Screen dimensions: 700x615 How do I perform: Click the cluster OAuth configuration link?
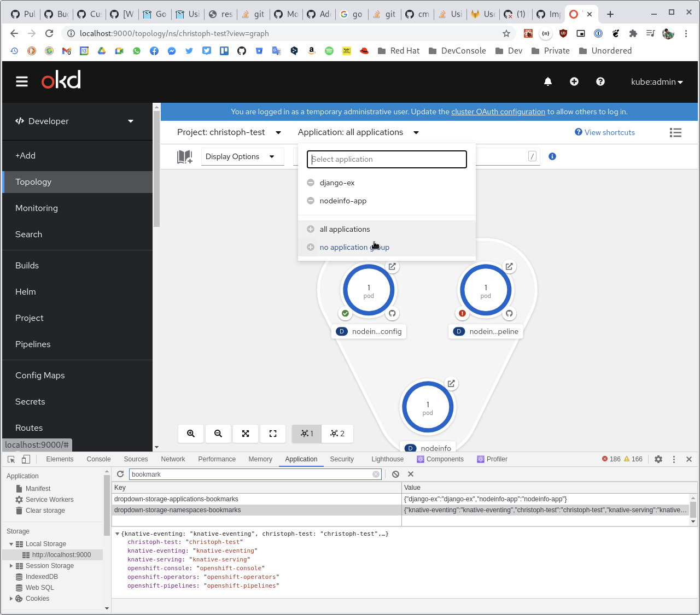498,112
